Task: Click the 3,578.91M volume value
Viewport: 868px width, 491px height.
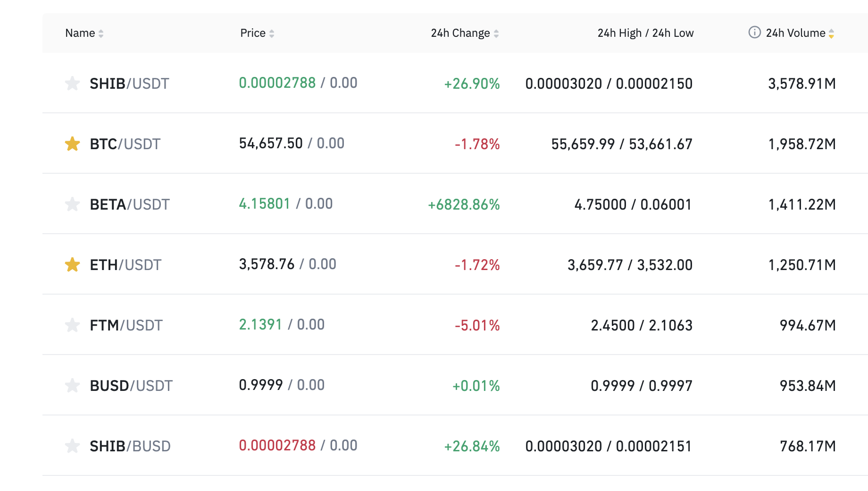Action: (802, 84)
